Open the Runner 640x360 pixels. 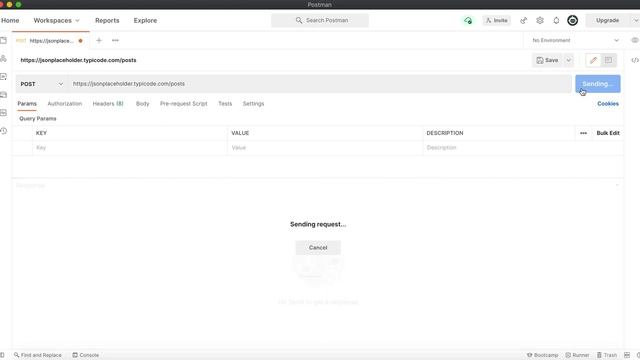[x=577, y=355]
